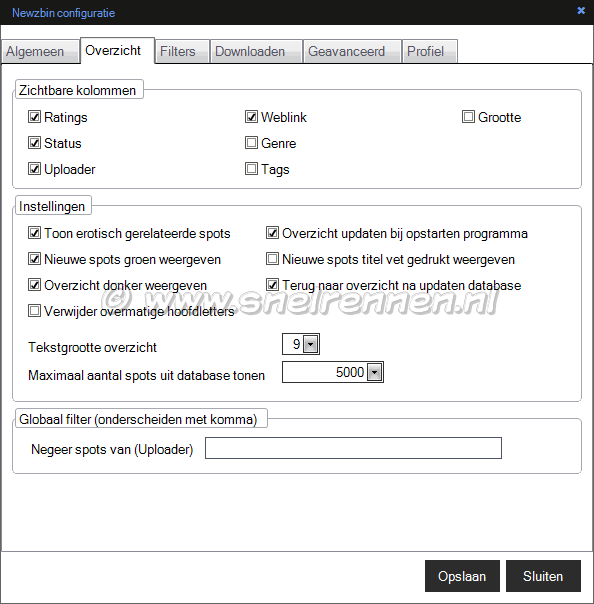Uncheck the Weblink column checkbox
594x604 pixels.
(251, 117)
